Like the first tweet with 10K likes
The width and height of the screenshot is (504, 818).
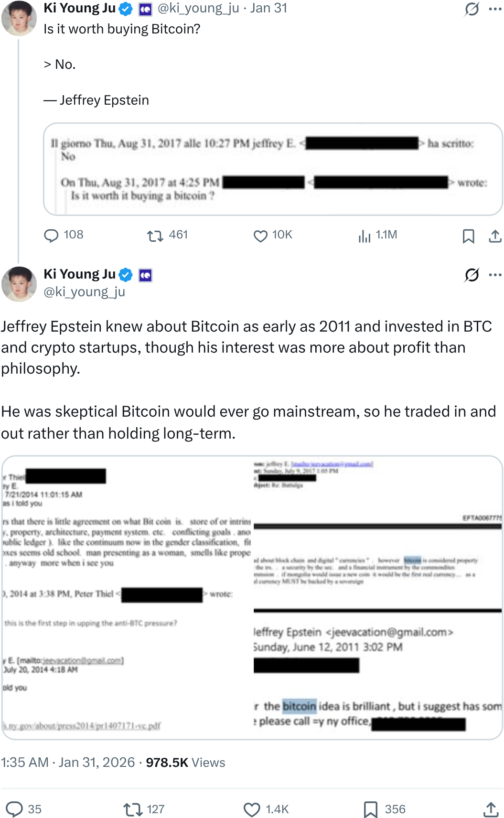[x=260, y=236]
